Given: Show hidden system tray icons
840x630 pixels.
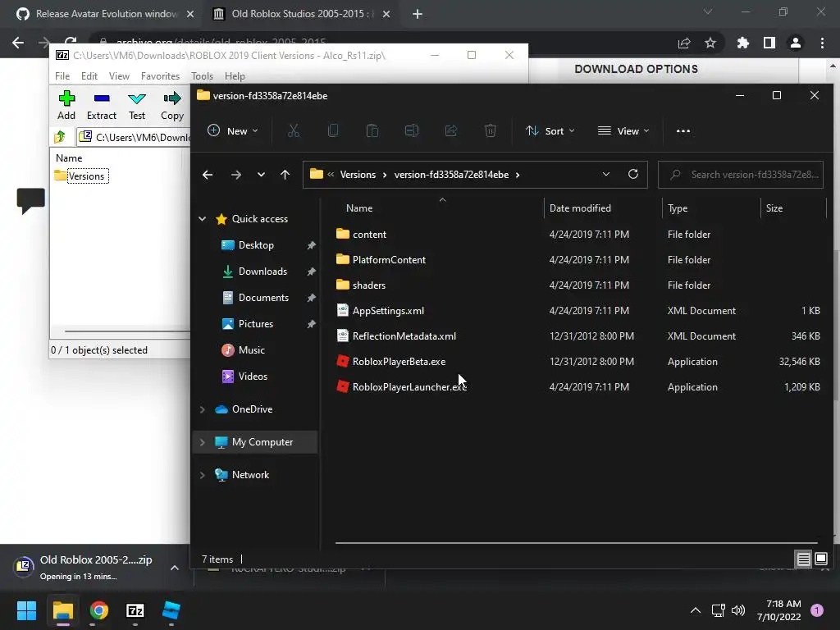Looking at the screenshot, I should [x=696, y=610].
